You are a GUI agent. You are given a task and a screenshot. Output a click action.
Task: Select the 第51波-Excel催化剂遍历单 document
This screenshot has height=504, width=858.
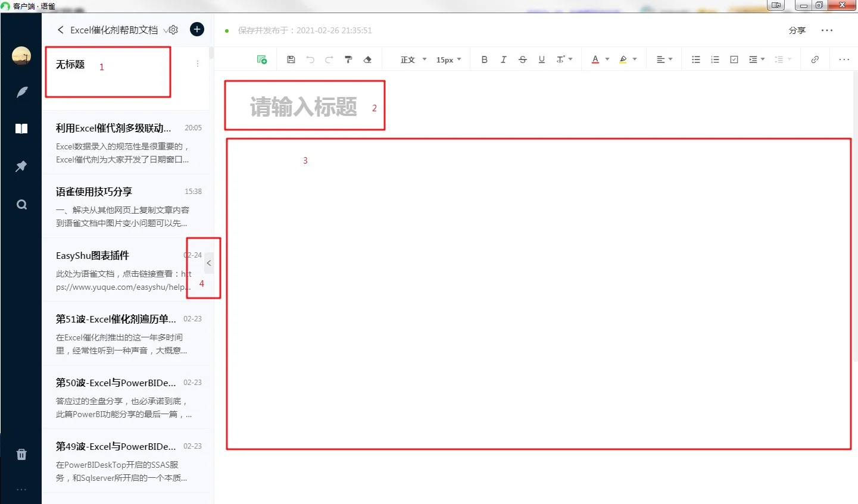tap(126, 333)
